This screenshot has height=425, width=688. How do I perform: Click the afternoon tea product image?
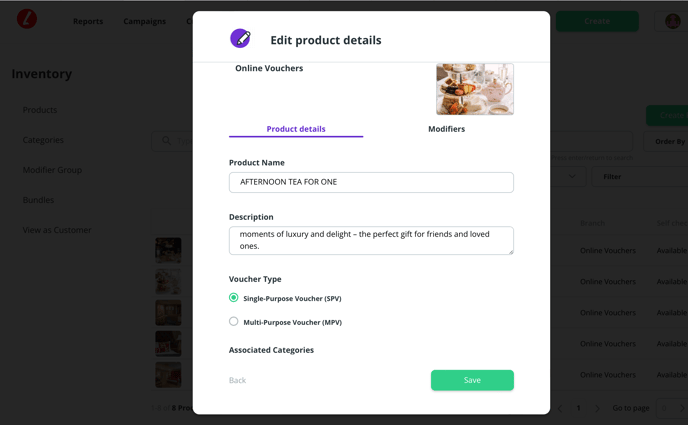[475, 89]
